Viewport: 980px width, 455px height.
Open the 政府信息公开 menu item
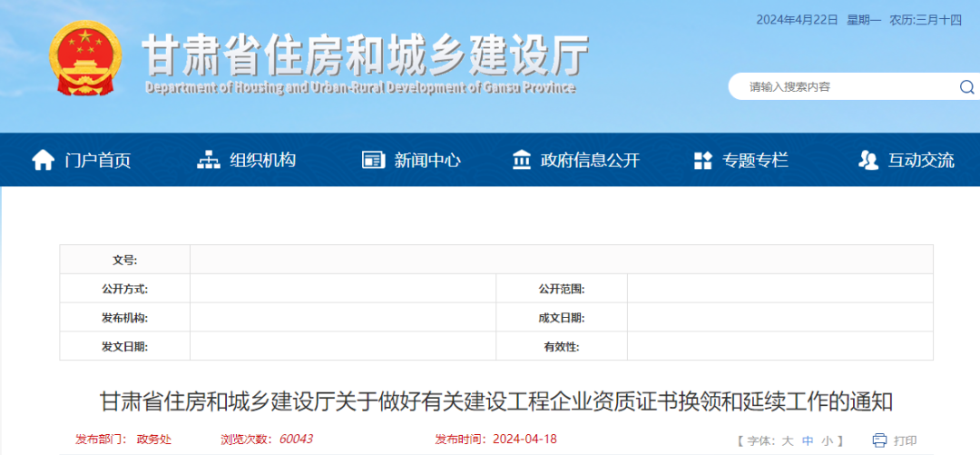[590, 160]
